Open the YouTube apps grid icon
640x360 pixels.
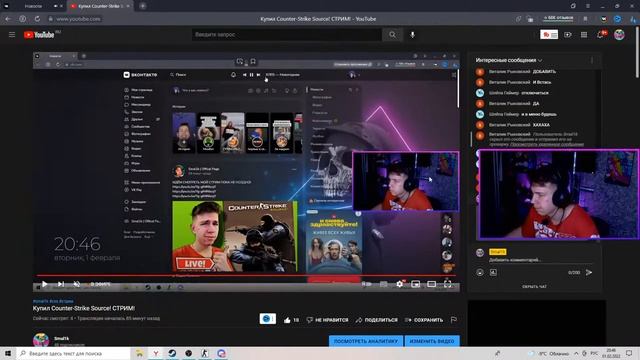click(584, 35)
